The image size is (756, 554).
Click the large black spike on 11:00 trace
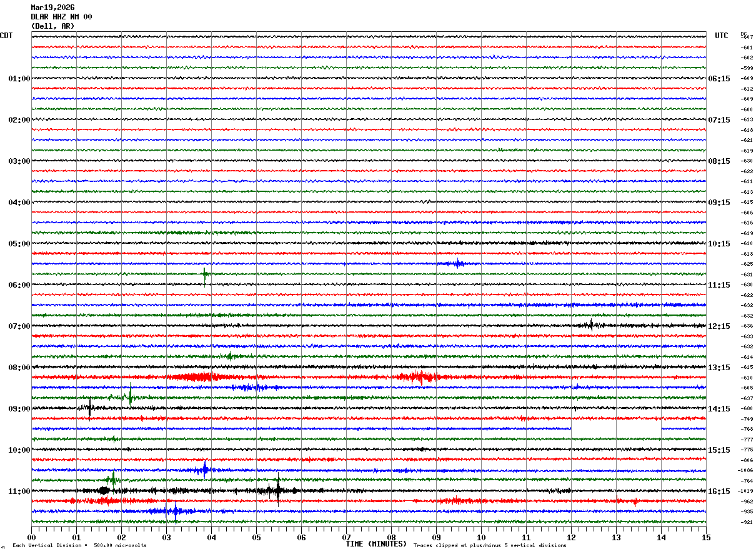click(278, 491)
